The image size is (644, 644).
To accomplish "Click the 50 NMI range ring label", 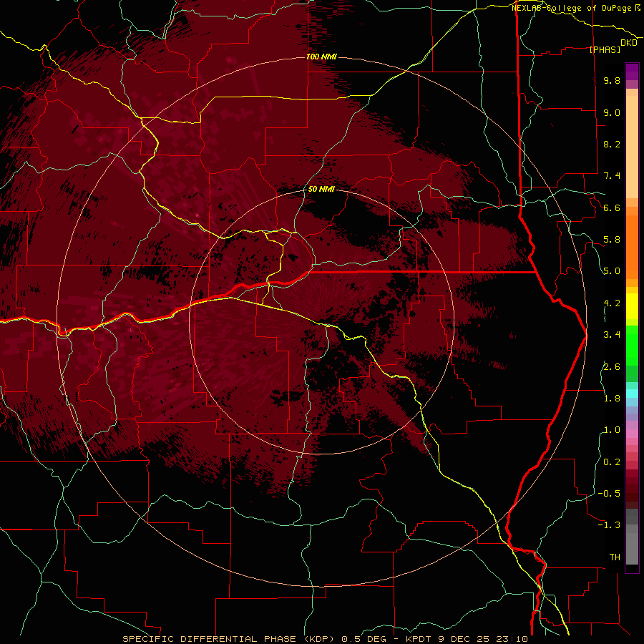I will (321, 190).
